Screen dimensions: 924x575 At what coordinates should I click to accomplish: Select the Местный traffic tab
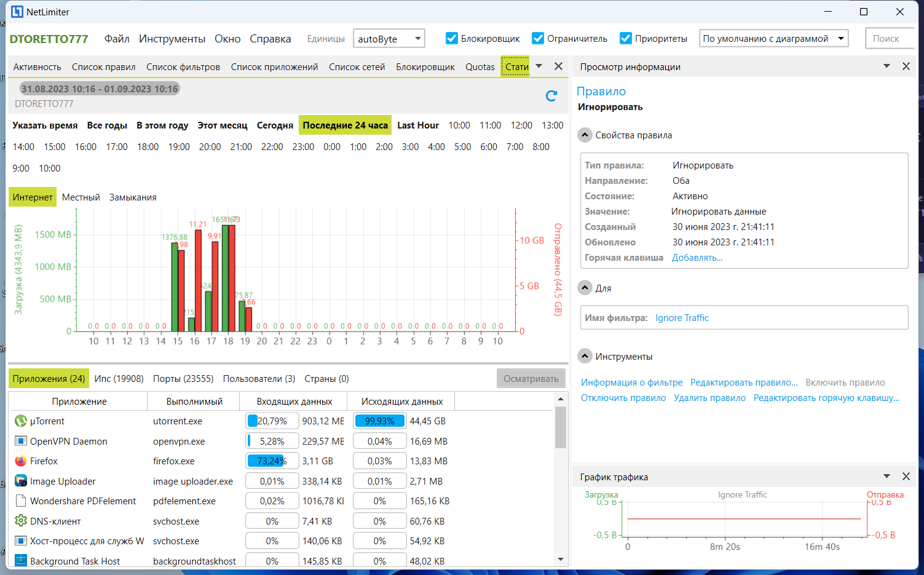(x=81, y=197)
